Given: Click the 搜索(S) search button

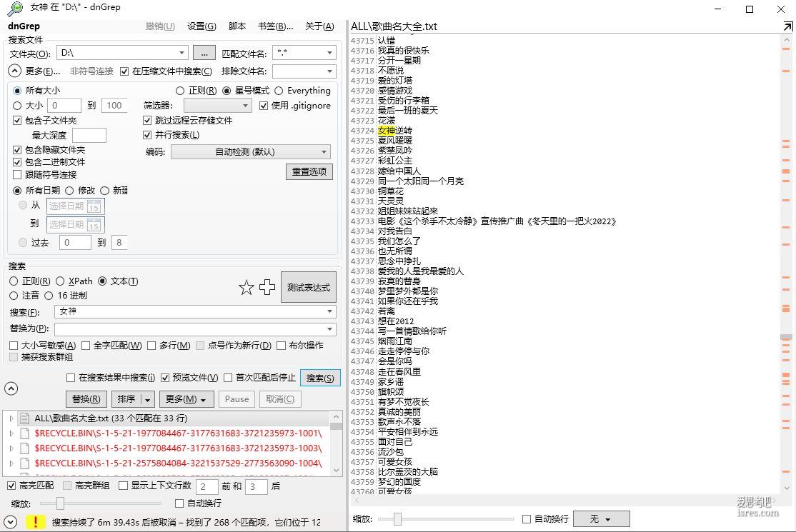Looking at the screenshot, I should tap(320, 378).
